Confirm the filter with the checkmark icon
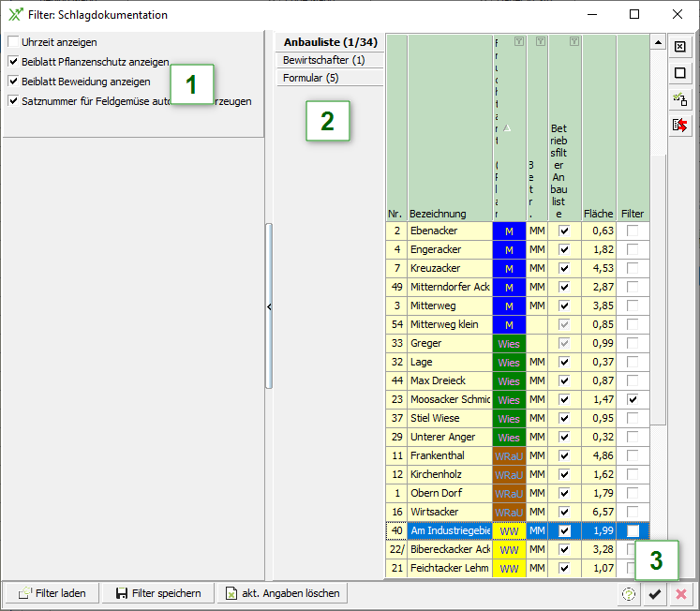700x611 pixels. click(655, 593)
